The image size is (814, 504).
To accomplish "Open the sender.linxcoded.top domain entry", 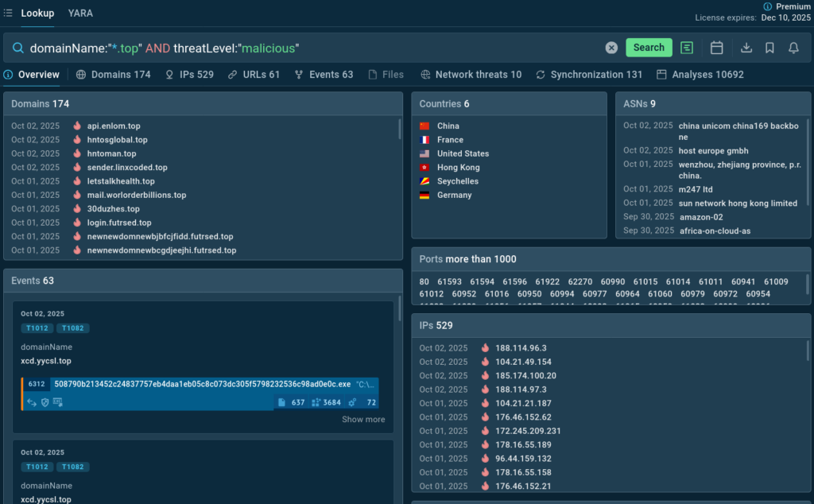I will point(127,168).
